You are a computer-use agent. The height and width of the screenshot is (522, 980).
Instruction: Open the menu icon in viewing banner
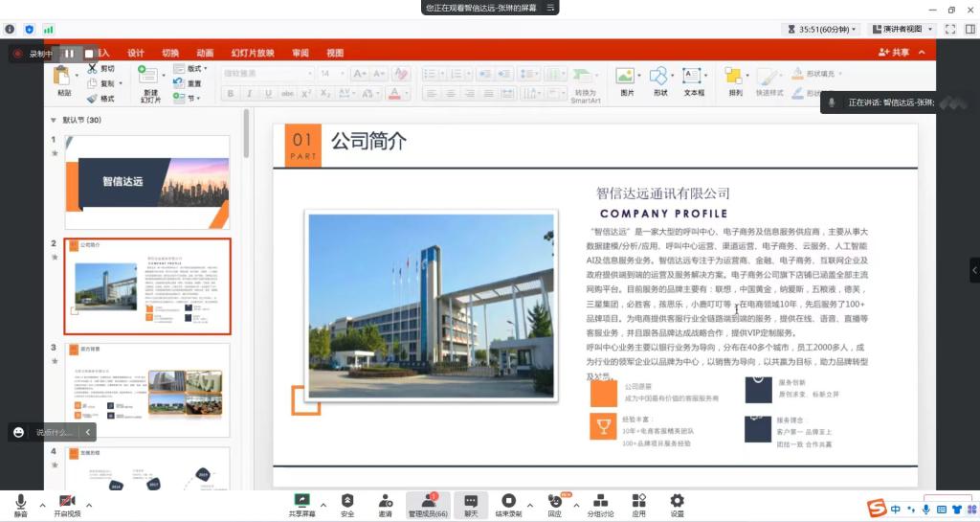(x=550, y=8)
